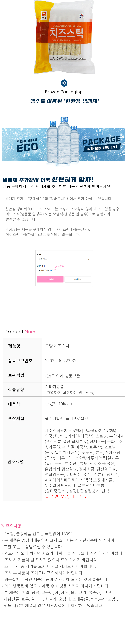
Task: Click the 제품명 row label
Action: (14, 346)
